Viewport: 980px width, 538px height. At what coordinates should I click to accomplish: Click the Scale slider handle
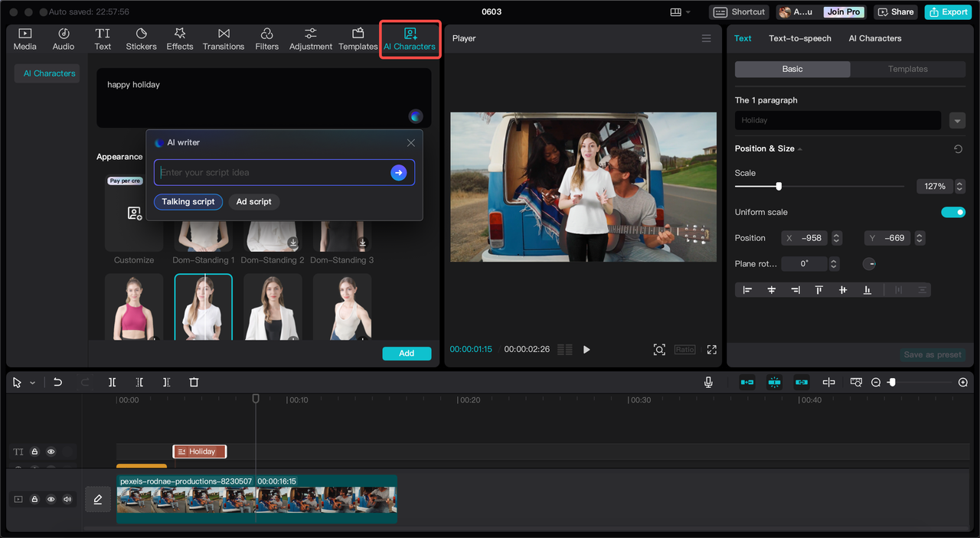pyautogui.click(x=779, y=186)
